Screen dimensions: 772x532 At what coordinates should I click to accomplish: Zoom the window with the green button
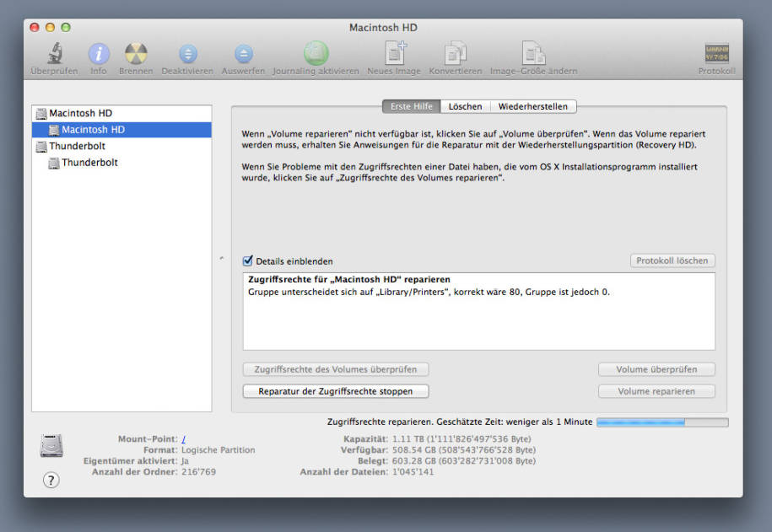(x=66, y=28)
